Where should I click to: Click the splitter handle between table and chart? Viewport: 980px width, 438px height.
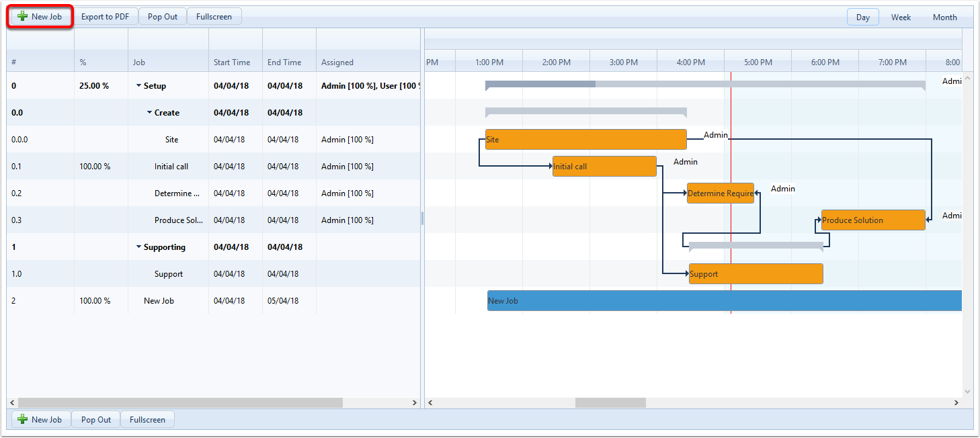pyautogui.click(x=423, y=218)
